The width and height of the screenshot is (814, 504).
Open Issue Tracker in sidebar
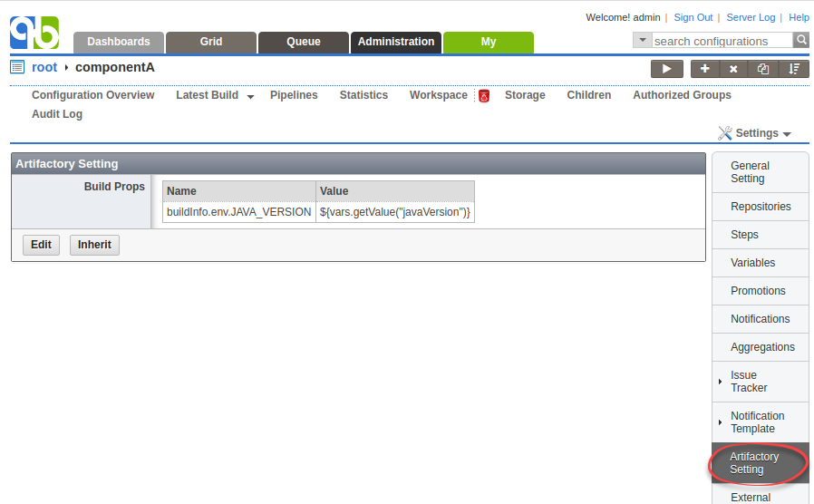click(761, 382)
